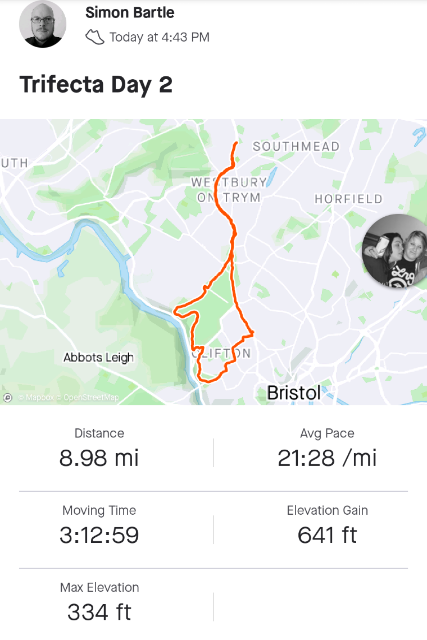Click the Clifton label on the map

pyautogui.click(x=221, y=353)
